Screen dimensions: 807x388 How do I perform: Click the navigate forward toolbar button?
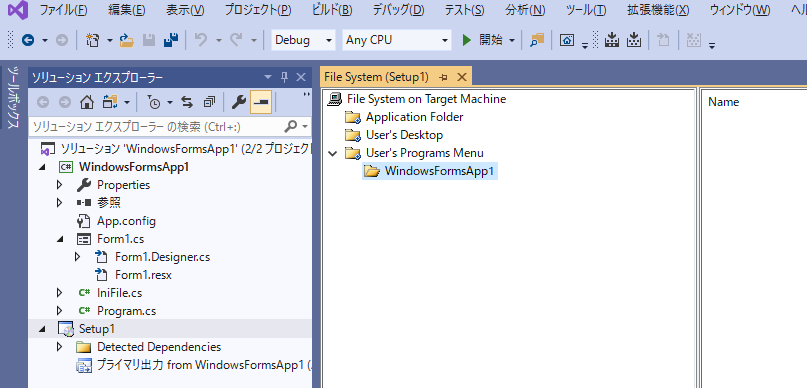[62, 40]
